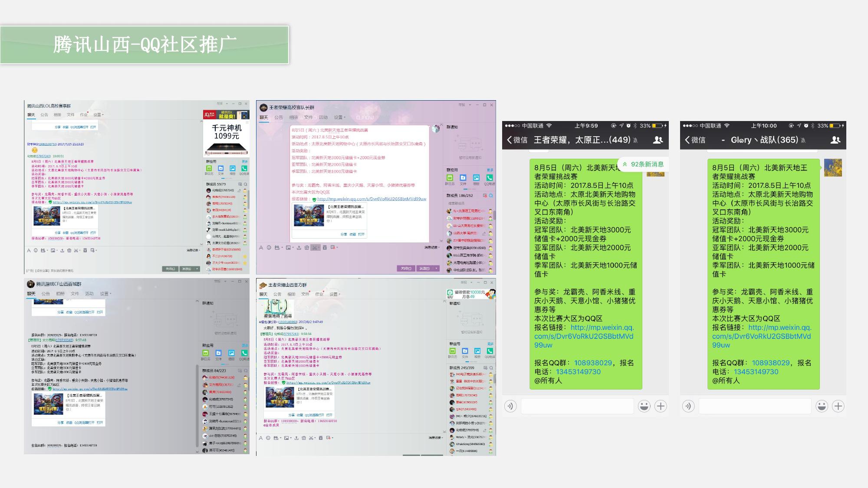
Task: Open 相册 app icon in 王者荣耀山西官方群 sidebar
Action: point(477,351)
